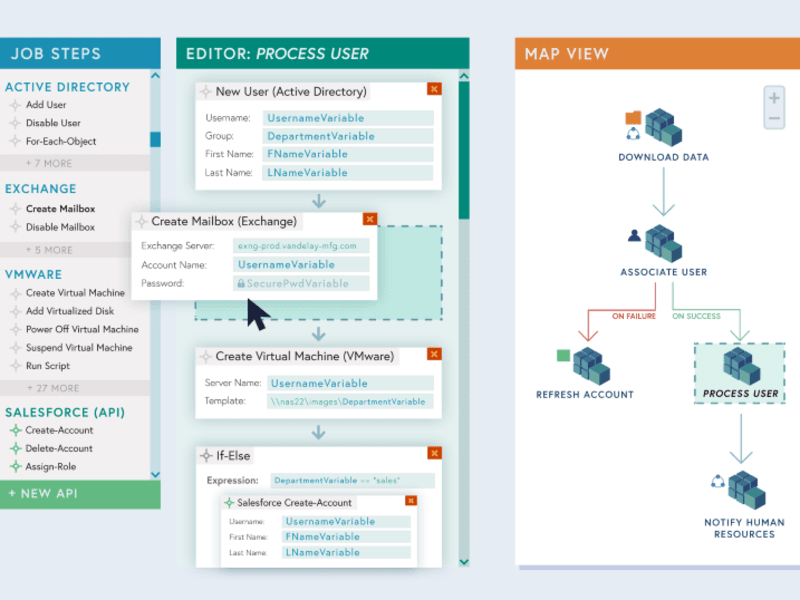Viewport: 800px width, 600px height.
Task: Click editor scroll up arrow
Action: (464, 76)
